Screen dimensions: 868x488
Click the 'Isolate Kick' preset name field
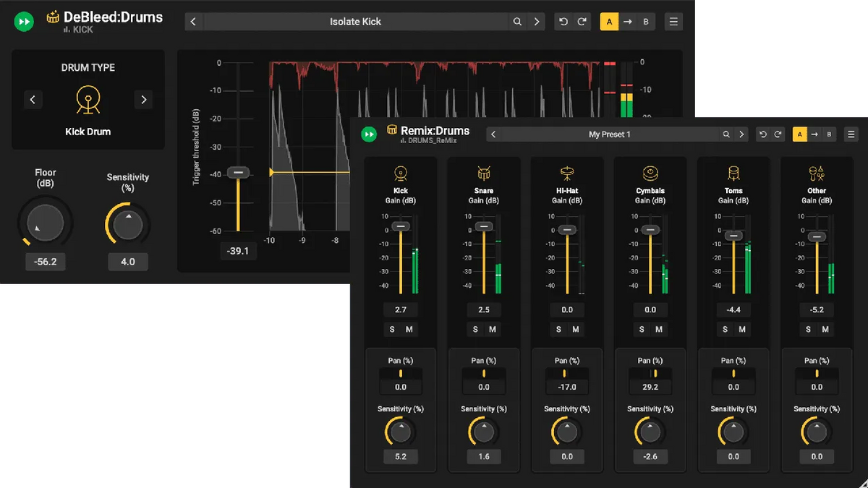[355, 21]
